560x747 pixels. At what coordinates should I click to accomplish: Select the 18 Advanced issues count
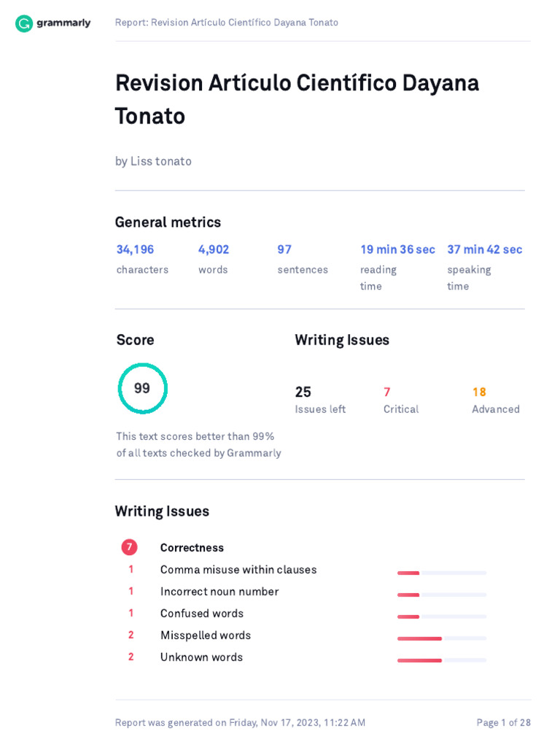tap(479, 392)
